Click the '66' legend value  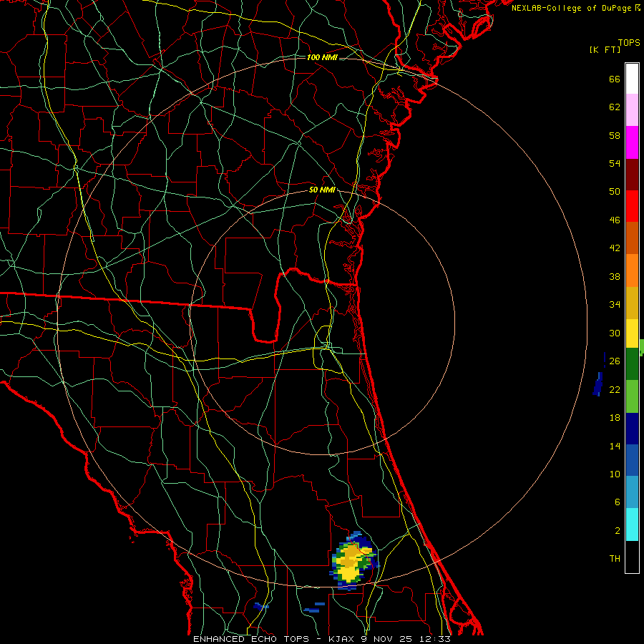pyautogui.click(x=615, y=79)
